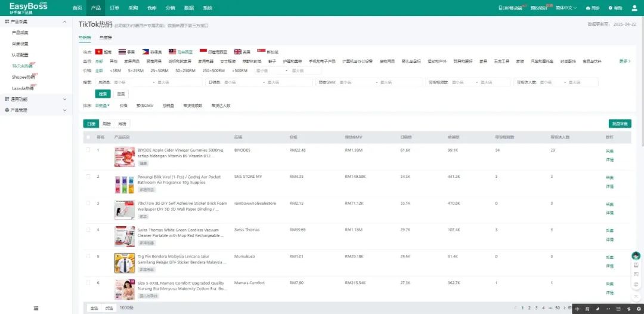Screen dimensions: 644x314
Task: Check the checkbox for row 3 product
Action: point(88,203)
